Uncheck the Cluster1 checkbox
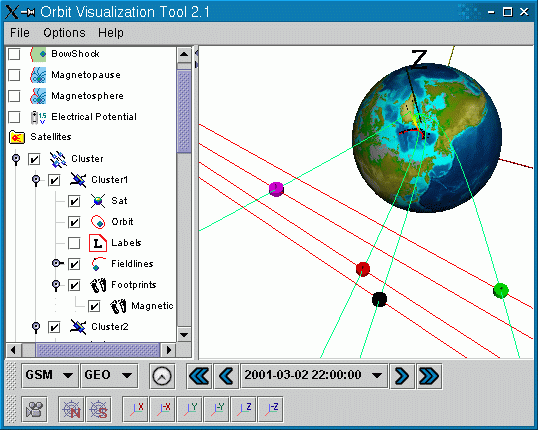Viewport: 538px width, 430px height. click(x=54, y=180)
